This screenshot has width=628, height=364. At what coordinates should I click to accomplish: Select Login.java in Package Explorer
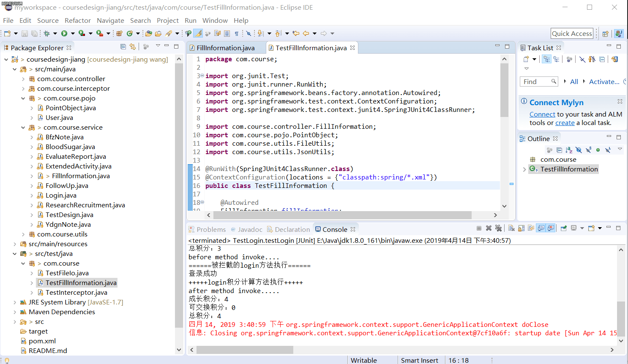coord(61,196)
